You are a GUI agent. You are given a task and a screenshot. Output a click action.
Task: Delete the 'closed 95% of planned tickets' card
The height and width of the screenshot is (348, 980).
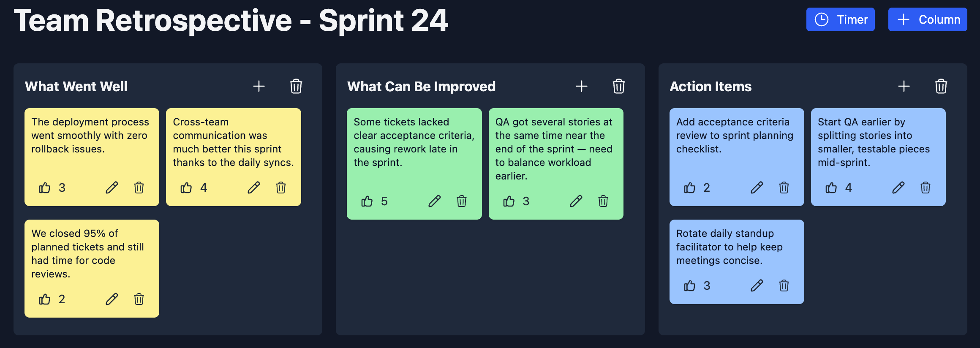coord(139,299)
